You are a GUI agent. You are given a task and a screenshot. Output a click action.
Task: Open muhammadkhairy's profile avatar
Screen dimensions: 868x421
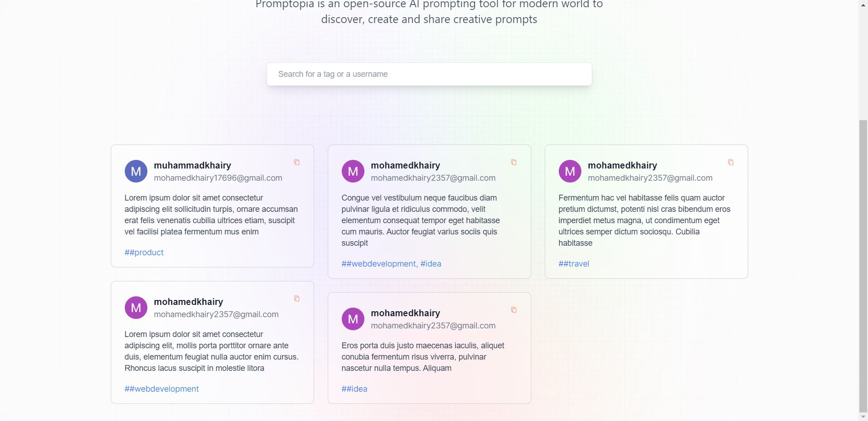pos(136,171)
